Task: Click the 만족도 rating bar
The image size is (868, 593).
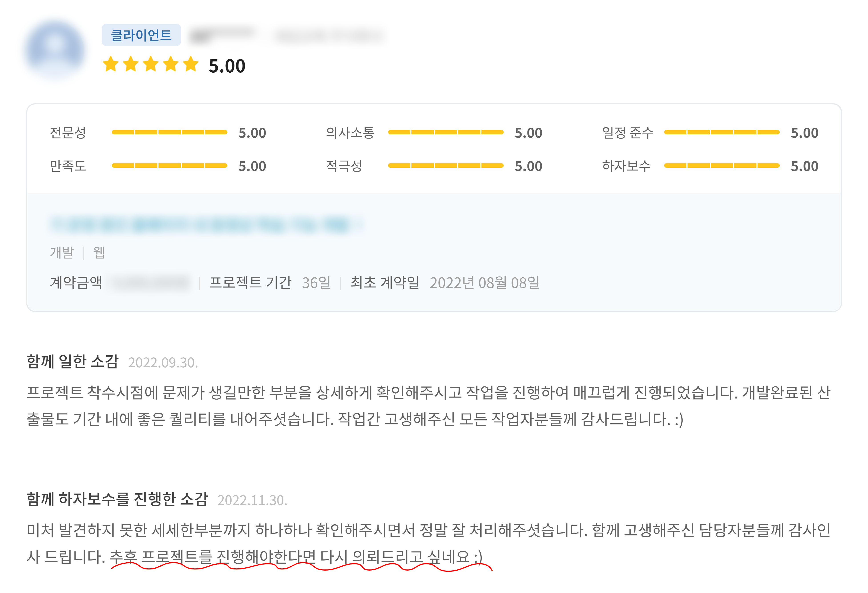Action: pyautogui.click(x=169, y=165)
